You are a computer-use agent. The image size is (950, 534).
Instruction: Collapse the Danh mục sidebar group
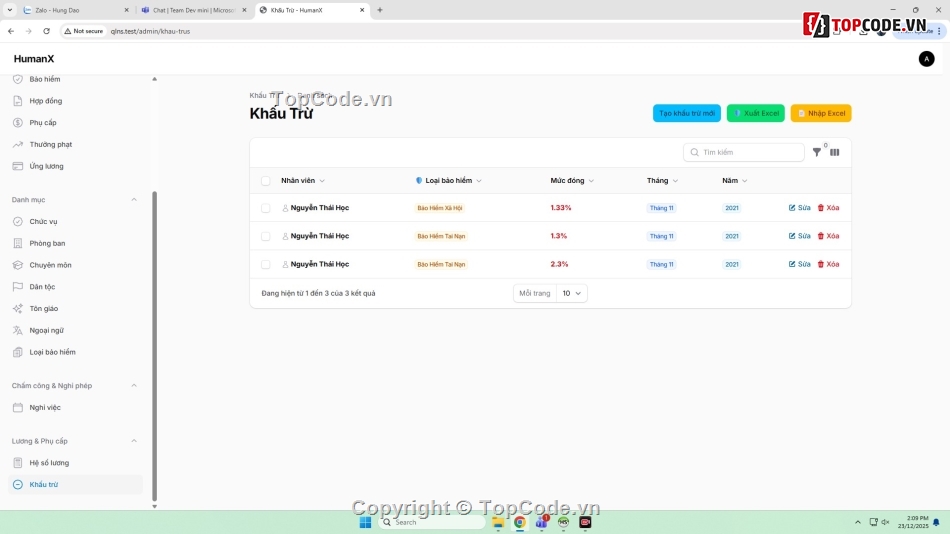134,200
